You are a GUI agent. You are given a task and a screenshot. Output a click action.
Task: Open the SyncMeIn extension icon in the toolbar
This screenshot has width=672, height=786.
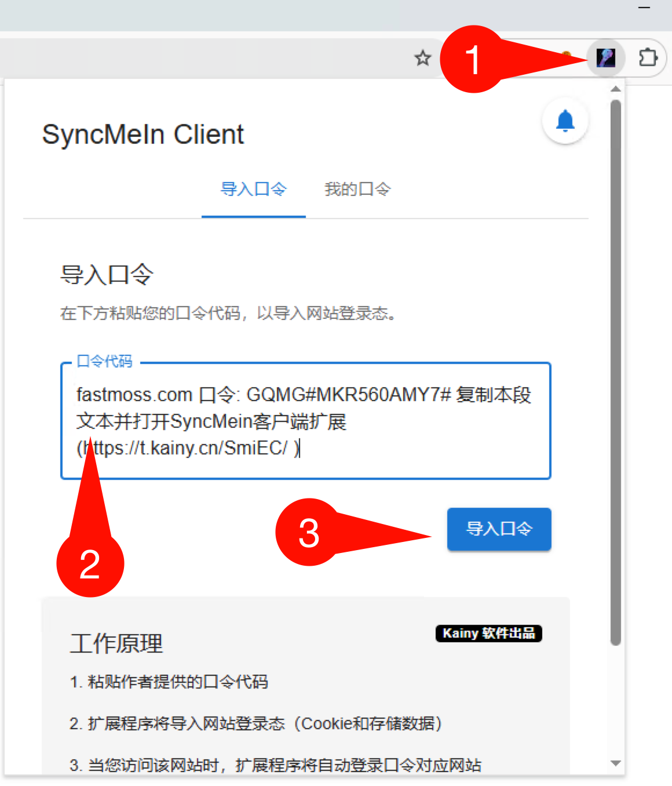(606, 58)
